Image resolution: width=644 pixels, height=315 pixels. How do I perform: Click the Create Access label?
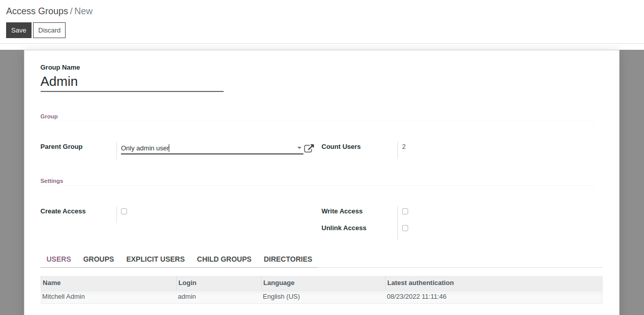coord(63,211)
